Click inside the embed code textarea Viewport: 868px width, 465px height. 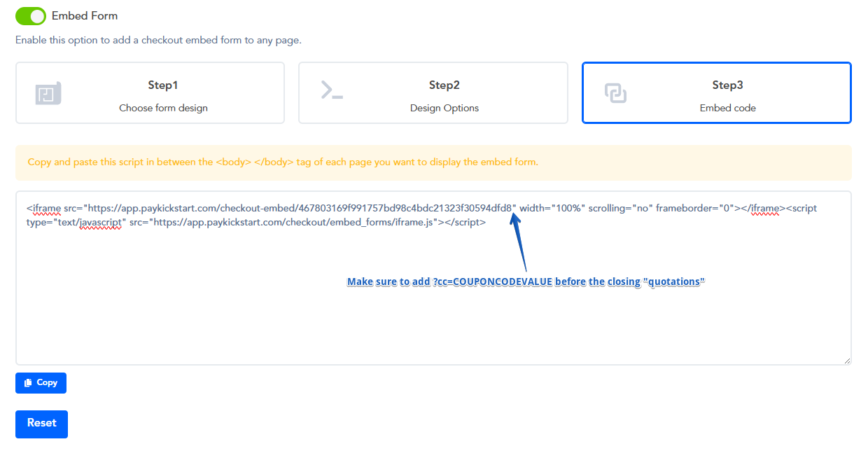[x=433, y=278]
